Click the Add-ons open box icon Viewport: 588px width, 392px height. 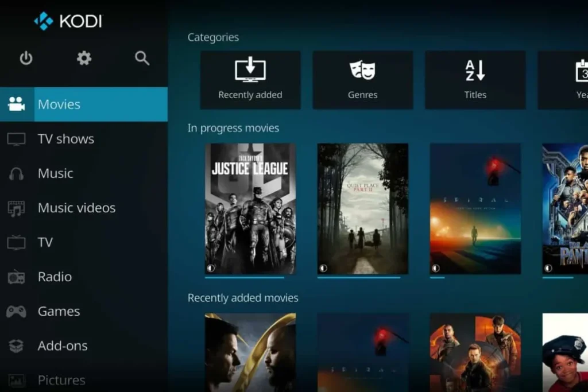coord(16,346)
